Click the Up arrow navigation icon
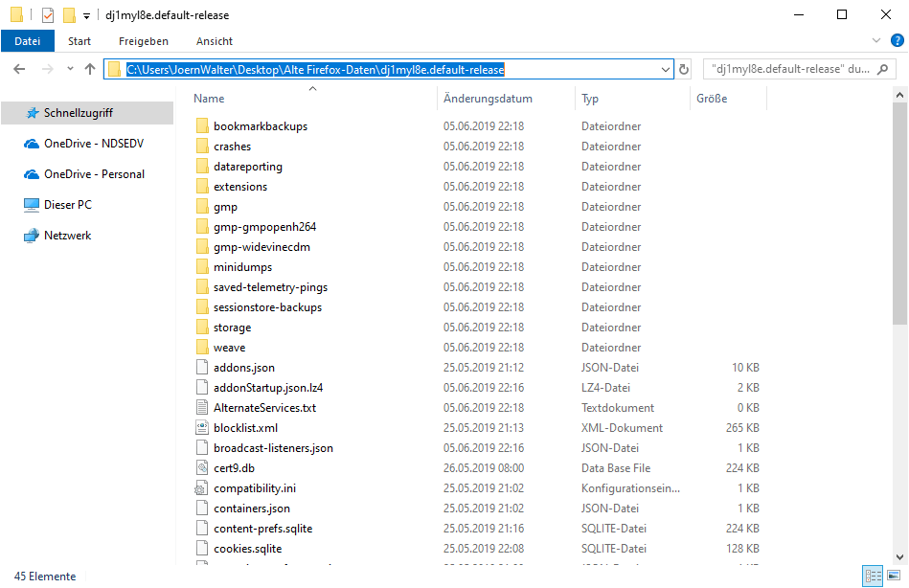Image resolution: width=909 pixels, height=588 pixels. [x=90, y=69]
